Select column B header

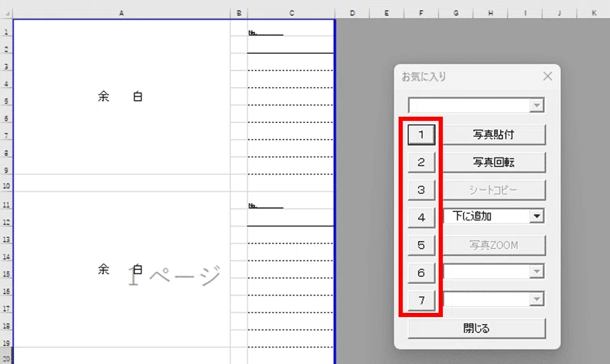point(239,13)
